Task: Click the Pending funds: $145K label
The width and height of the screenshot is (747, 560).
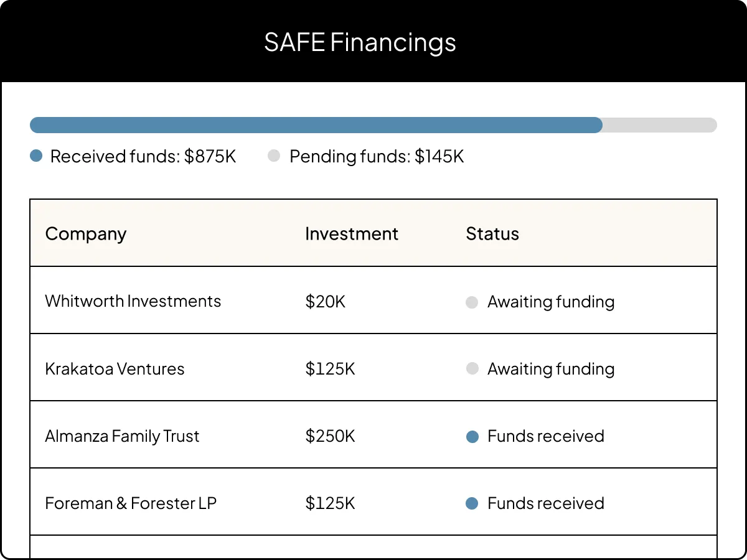Action: 376,156
